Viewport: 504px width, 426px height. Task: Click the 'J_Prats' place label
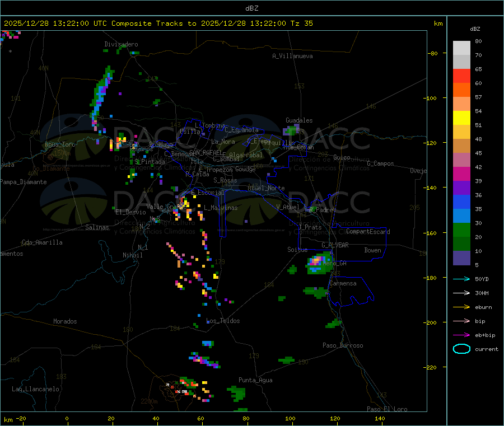[310, 227]
